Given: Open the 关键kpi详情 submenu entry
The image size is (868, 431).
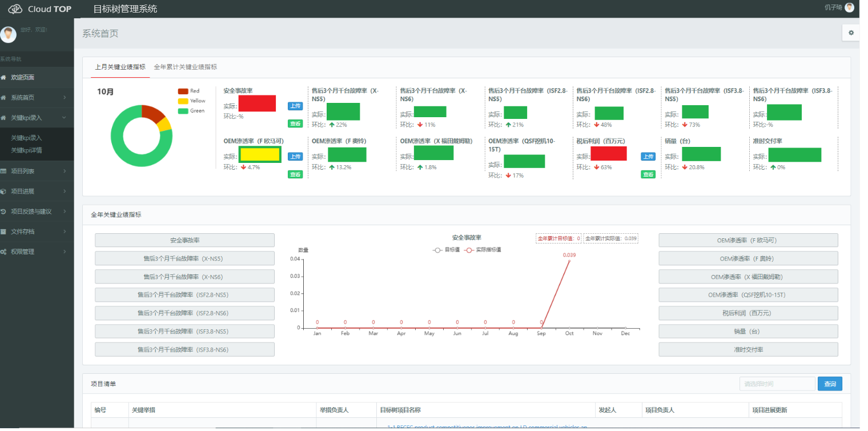Looking at the screenshot, I should (27, 150).
